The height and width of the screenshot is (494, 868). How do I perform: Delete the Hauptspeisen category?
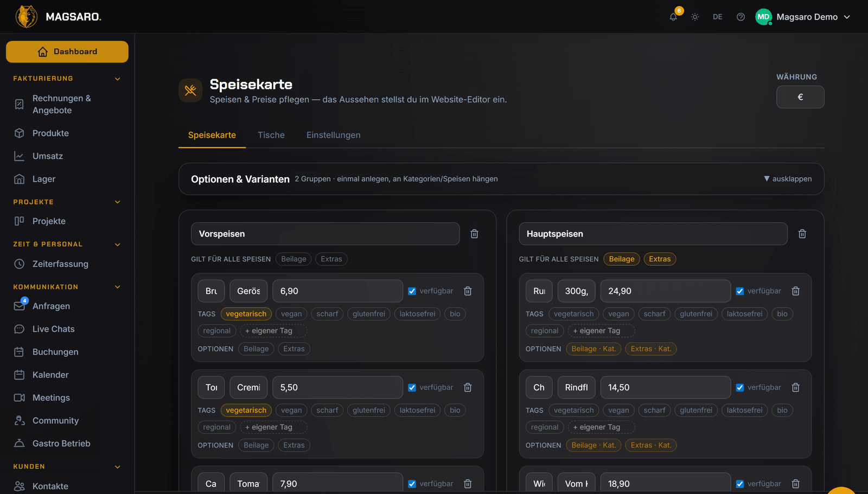(802, 234)
